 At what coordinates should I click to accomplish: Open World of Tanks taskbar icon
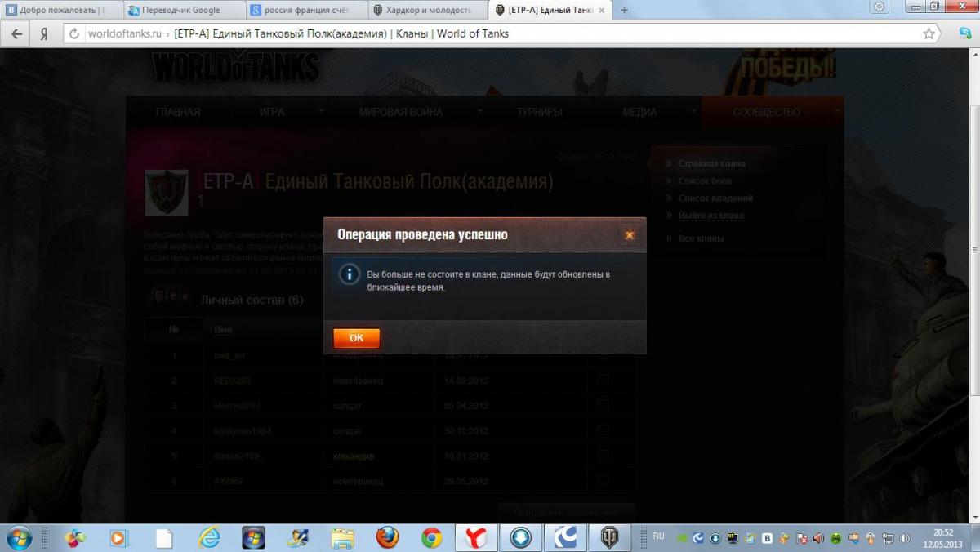(x=609, y=537)
